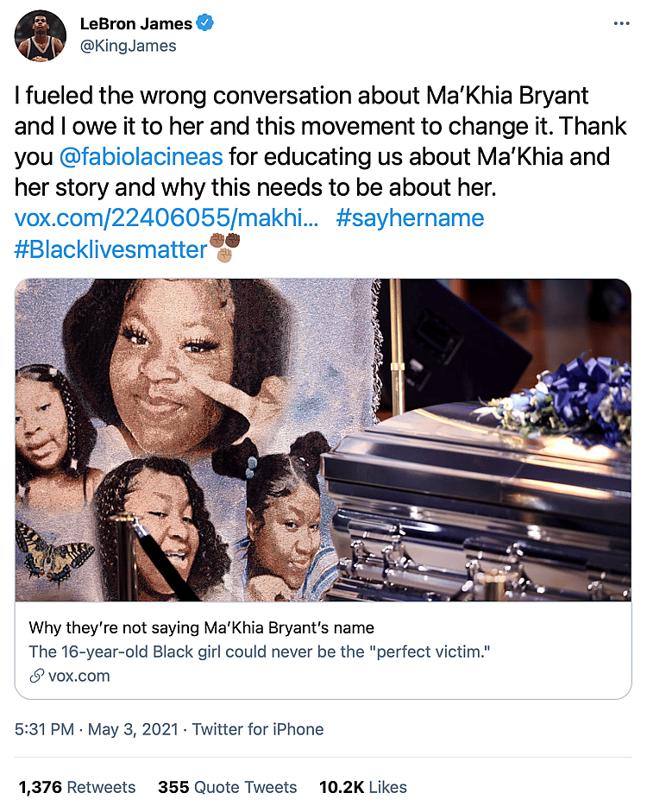647x812 pixels.
Task: View the 1,376 Retweets list
Action: pos(77,787)
